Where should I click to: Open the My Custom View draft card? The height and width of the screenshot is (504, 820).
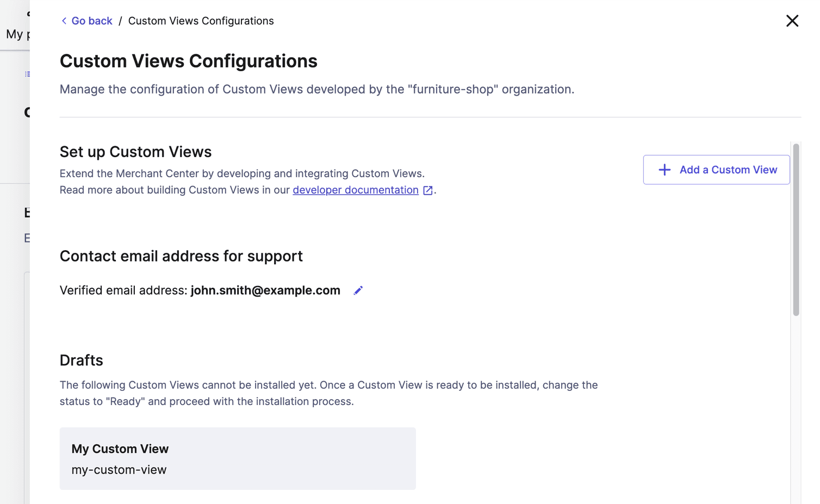click(x=238, y=458)
